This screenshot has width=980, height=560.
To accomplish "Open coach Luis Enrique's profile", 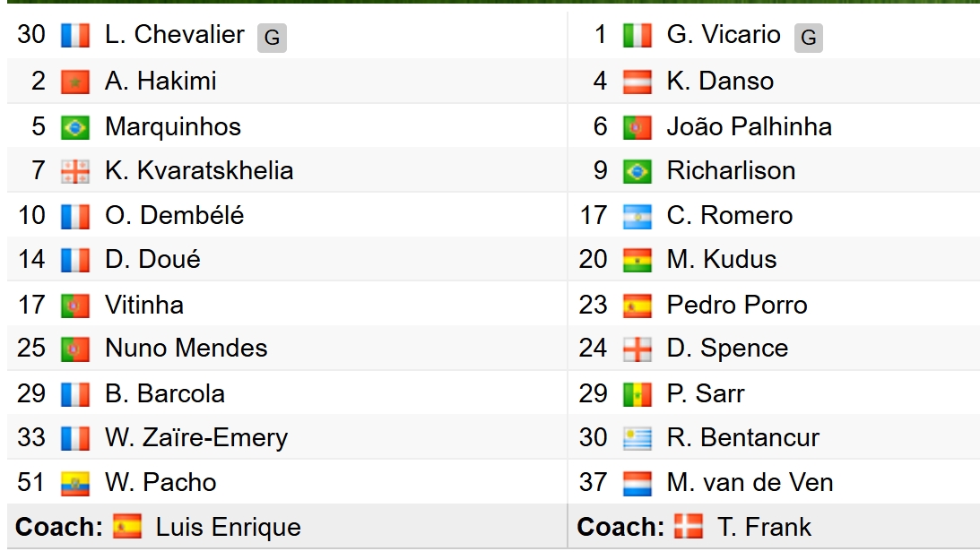I will [x=228, y=528].
